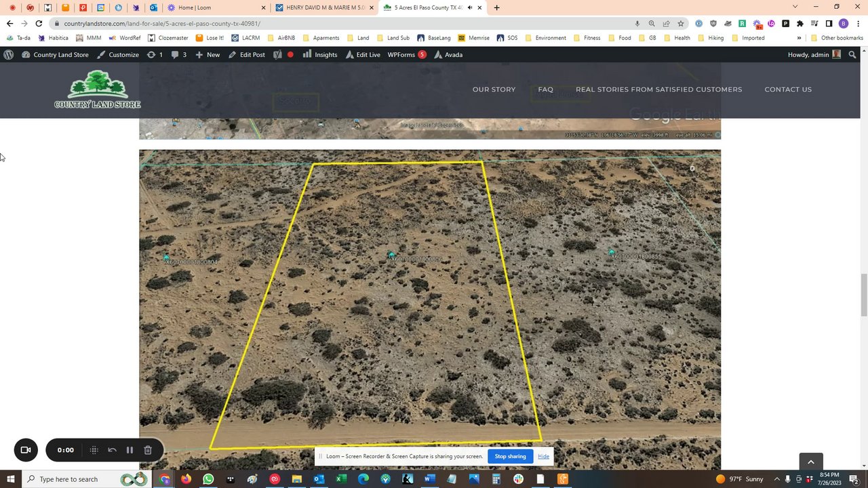
Task: Click the admin bar search icon
Action: point(852,55)
